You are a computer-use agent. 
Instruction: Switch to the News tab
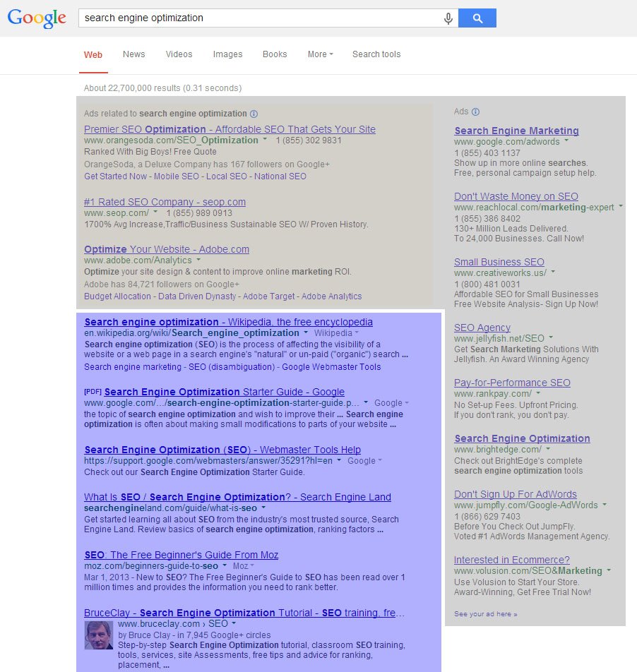pyautogui.click(x=133, y=54)
